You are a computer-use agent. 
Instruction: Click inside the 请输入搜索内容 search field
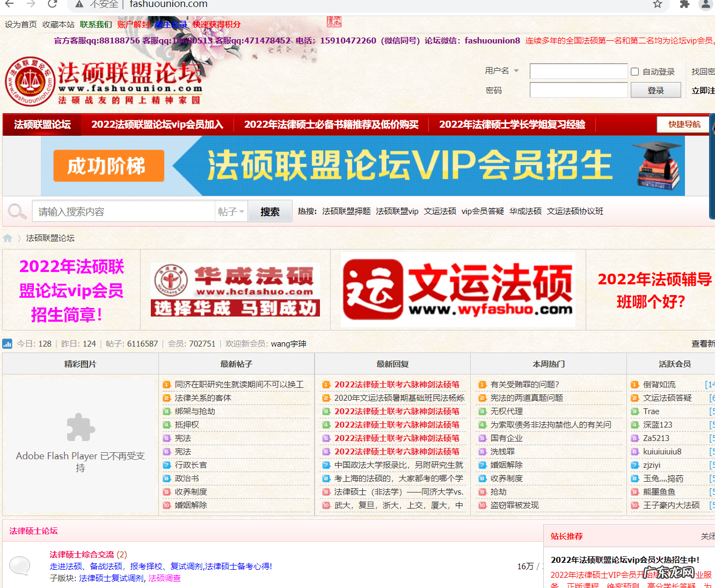click(123, 211)
